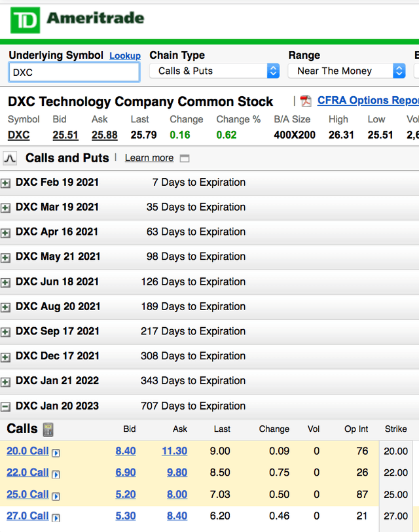Open the 20.0 Call link

click(x=27, y=451)
